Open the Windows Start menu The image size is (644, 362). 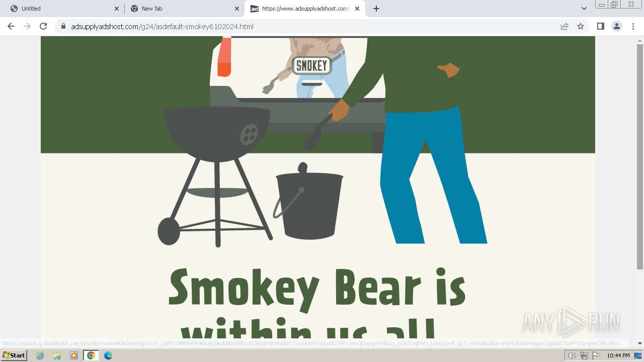point(14,355)
